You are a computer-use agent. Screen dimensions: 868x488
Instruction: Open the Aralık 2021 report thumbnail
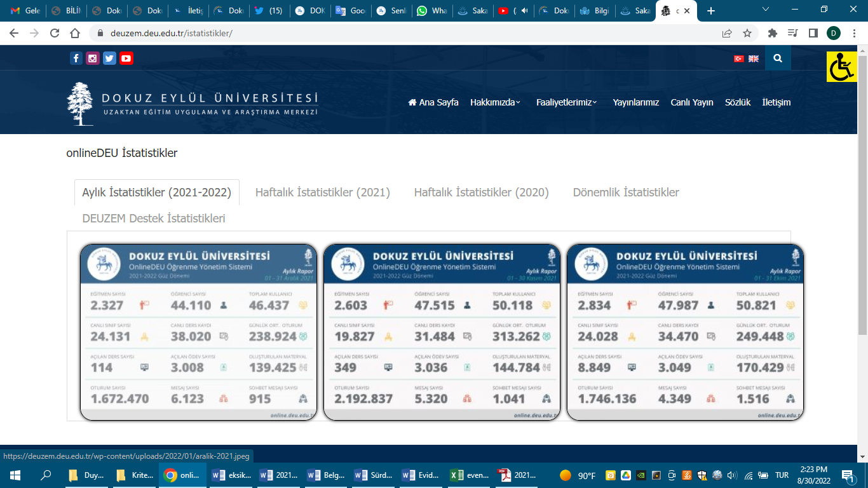[x=198, y=331]
